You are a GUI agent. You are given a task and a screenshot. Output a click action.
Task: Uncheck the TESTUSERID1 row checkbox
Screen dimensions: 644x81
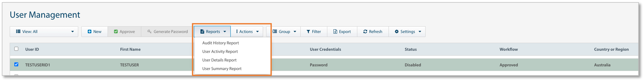(16, 65)
